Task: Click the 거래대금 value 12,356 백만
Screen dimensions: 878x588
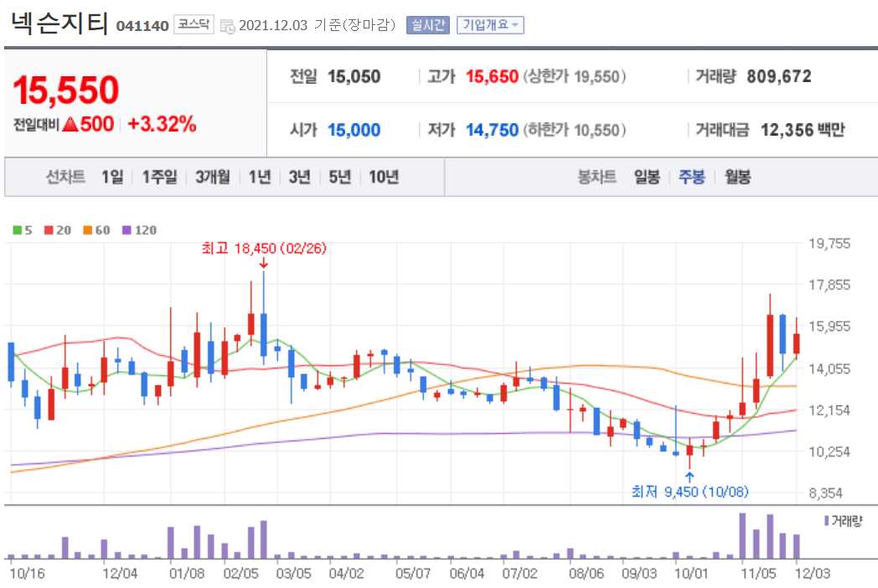Action: (803, 130)
